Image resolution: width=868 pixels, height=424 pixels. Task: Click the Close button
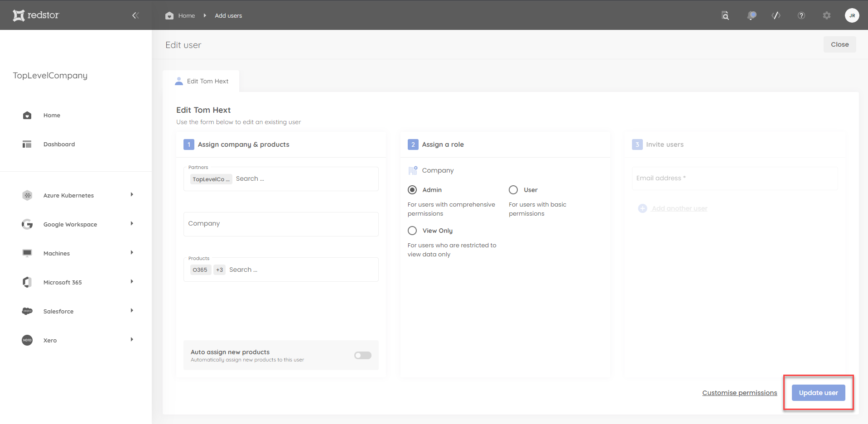click(839, 44)
